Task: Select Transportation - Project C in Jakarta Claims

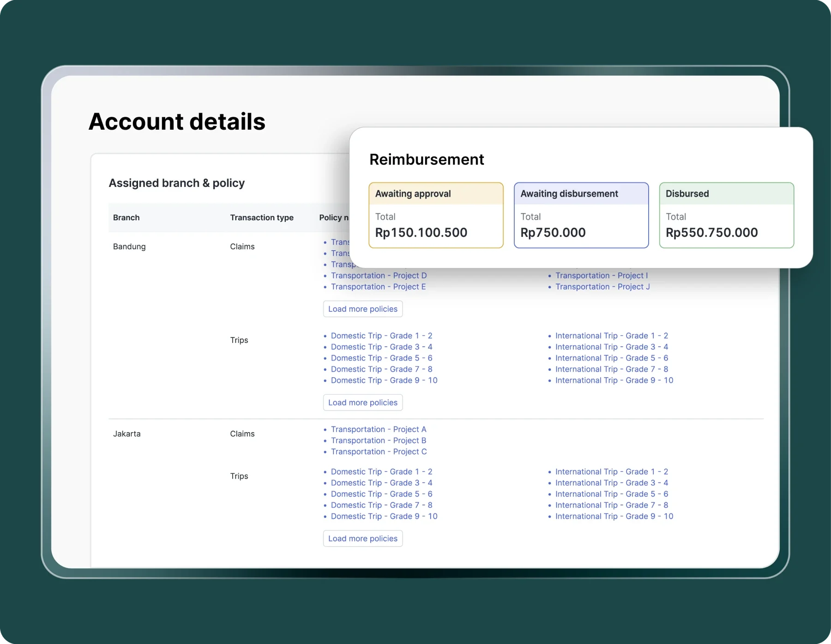Action: [379, 451]
